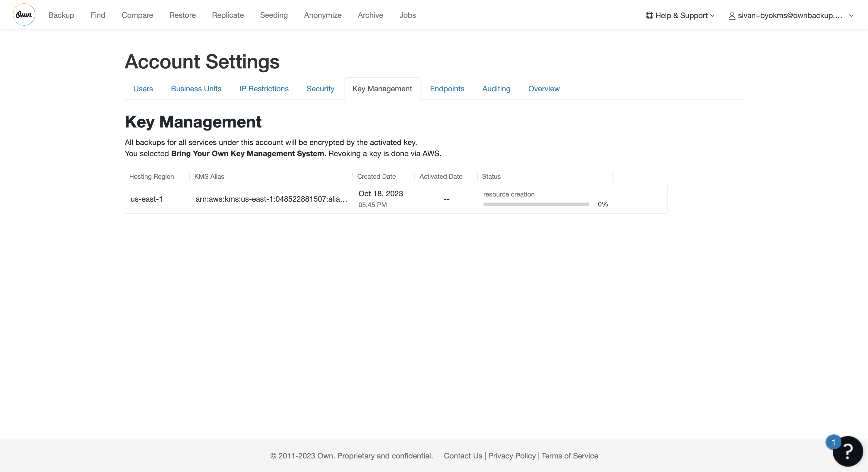868x472 pixels.
Task: Click the user profile avatar icon
Action: coord(732,16)
